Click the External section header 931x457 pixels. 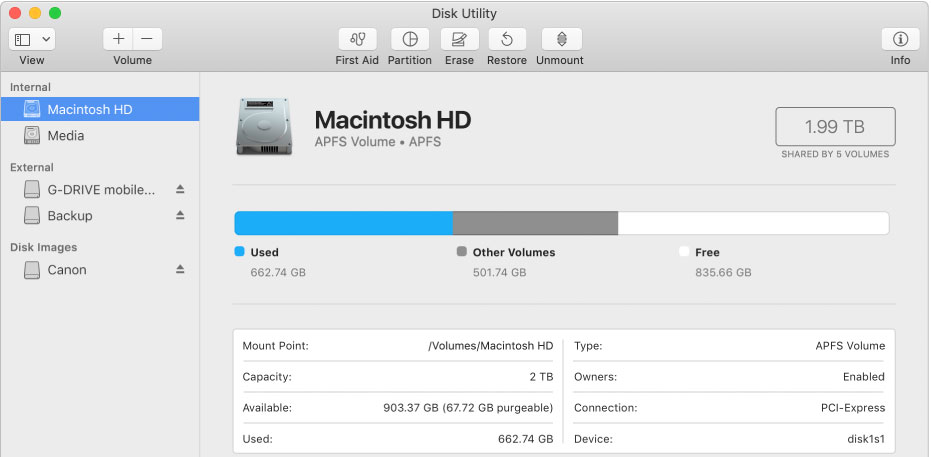32,167
